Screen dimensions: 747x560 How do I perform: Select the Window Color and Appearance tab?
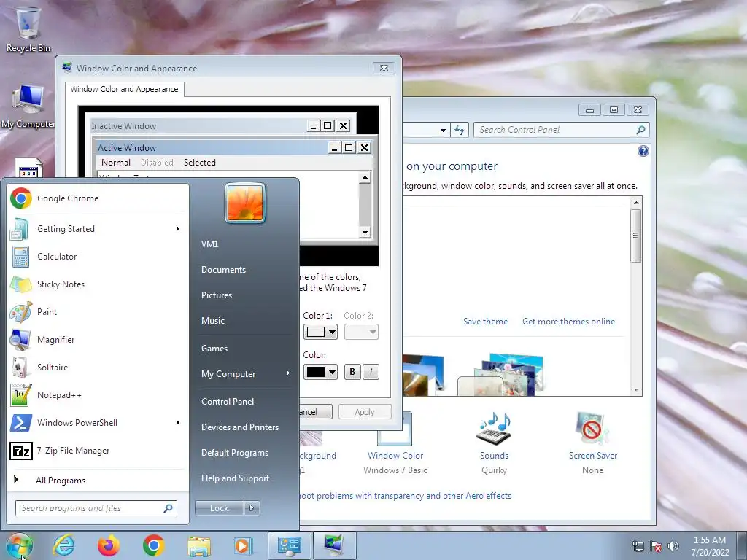[124, 89]
